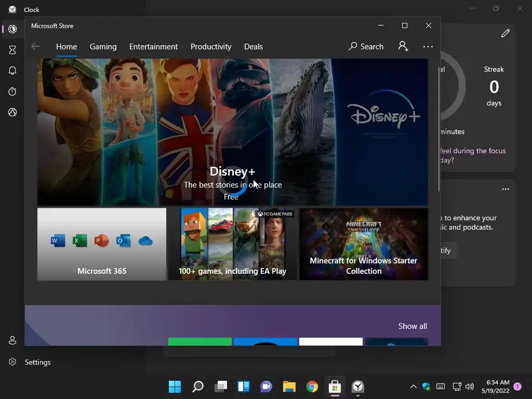Viewport: 532px width, 399px height.
Task: Switch to the Gaming tab
Action: click(x=103, y=46)
